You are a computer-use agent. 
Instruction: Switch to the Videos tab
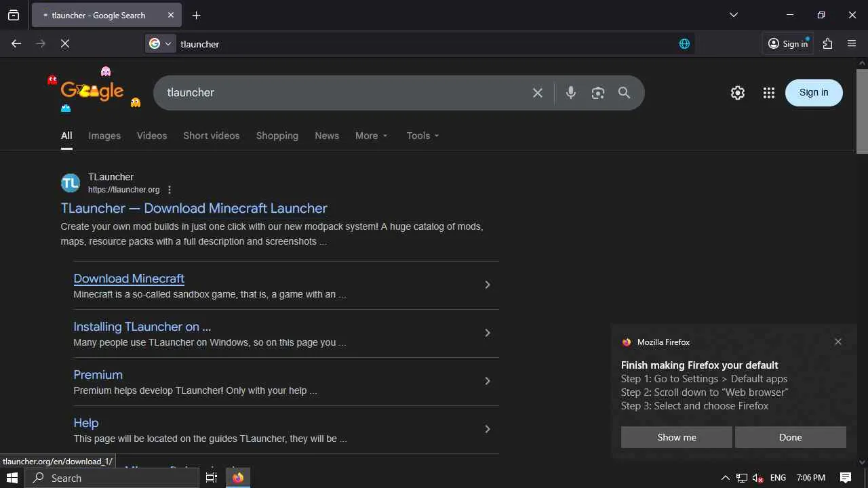point(152,136)
